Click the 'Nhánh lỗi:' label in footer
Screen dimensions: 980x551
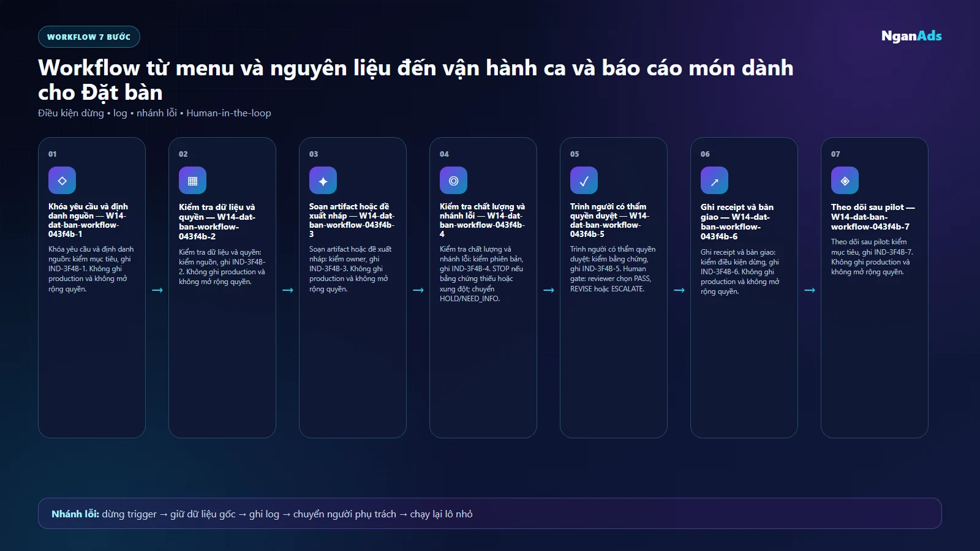pos(75,514)
